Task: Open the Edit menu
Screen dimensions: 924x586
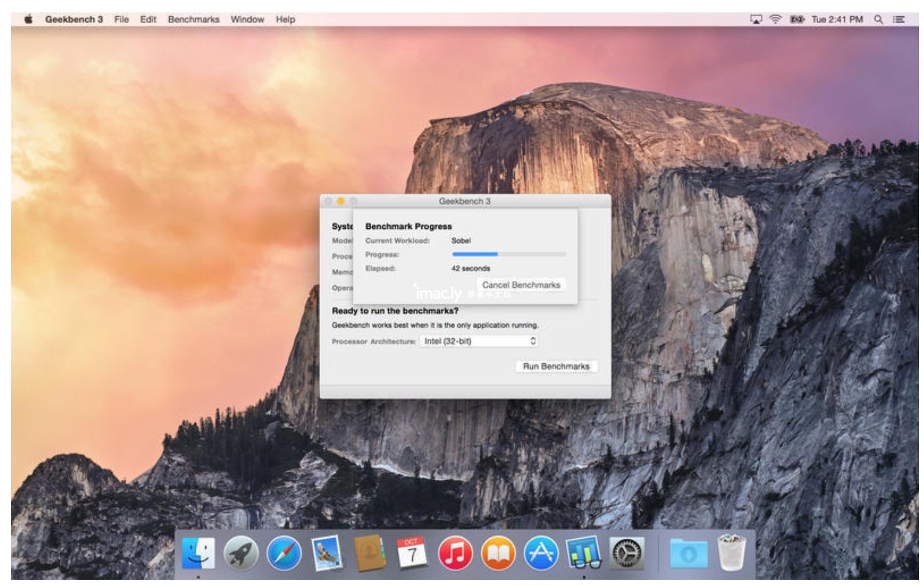Action: pos(148,19)
